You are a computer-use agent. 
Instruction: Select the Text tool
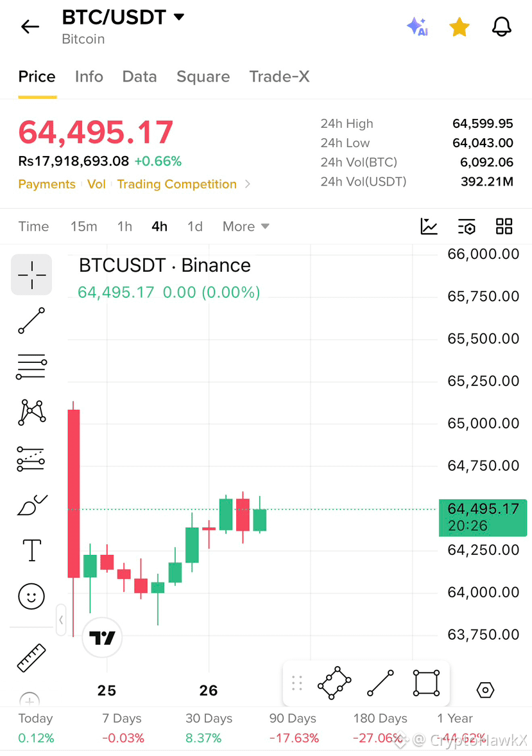[x=32, y=550]
